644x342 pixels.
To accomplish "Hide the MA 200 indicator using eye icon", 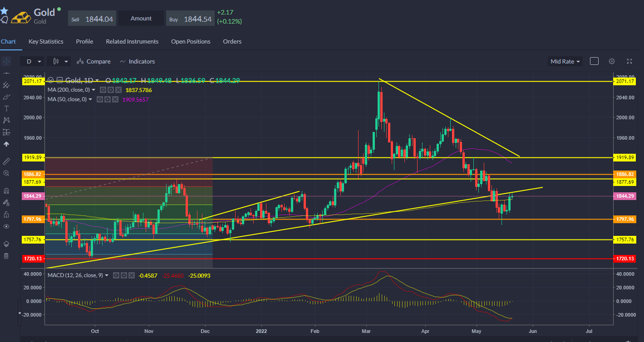I will pos(103,90).
